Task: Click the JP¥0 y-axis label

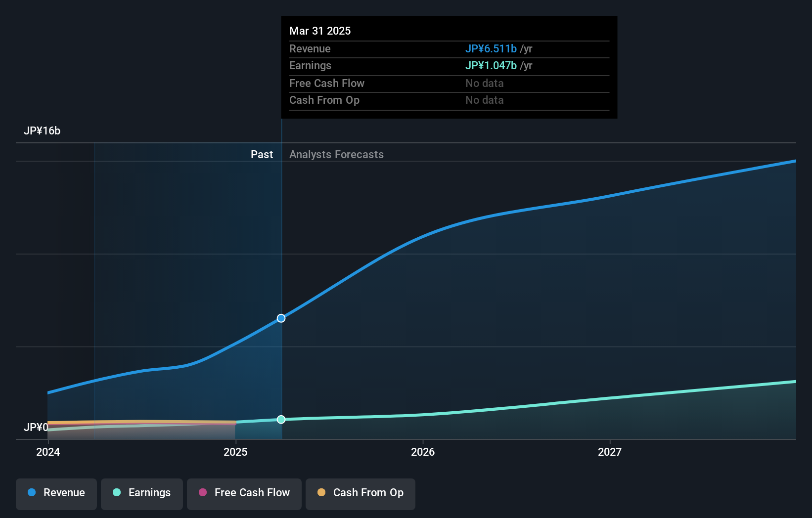Action: pos(36,427)
